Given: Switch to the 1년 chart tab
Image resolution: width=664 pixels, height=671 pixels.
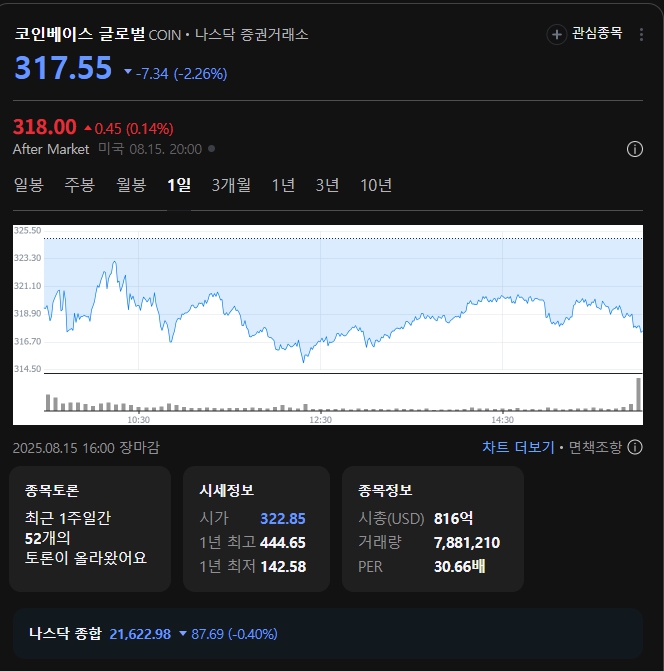Looking at the screenshot, I should pos(283,185).
